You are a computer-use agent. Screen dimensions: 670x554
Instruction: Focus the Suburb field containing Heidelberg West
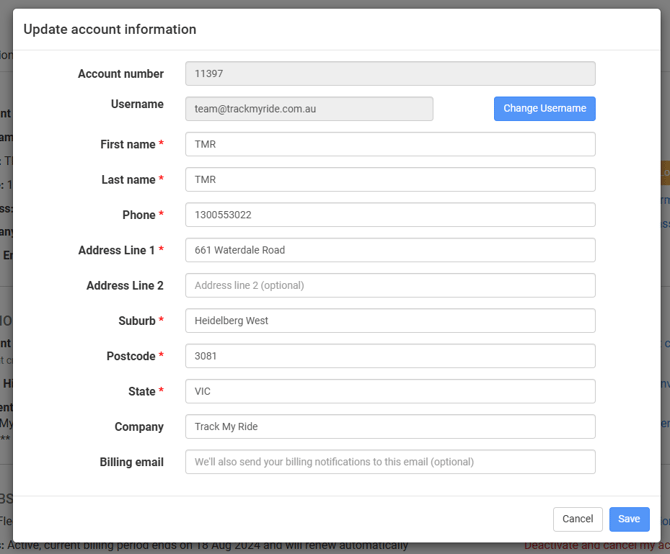click(x=390, y=321)
